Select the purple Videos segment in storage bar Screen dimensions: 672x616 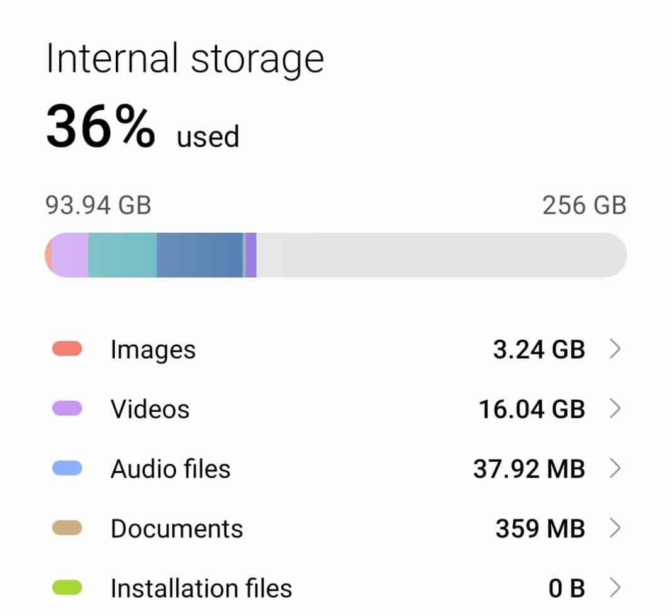coord(69,254)
